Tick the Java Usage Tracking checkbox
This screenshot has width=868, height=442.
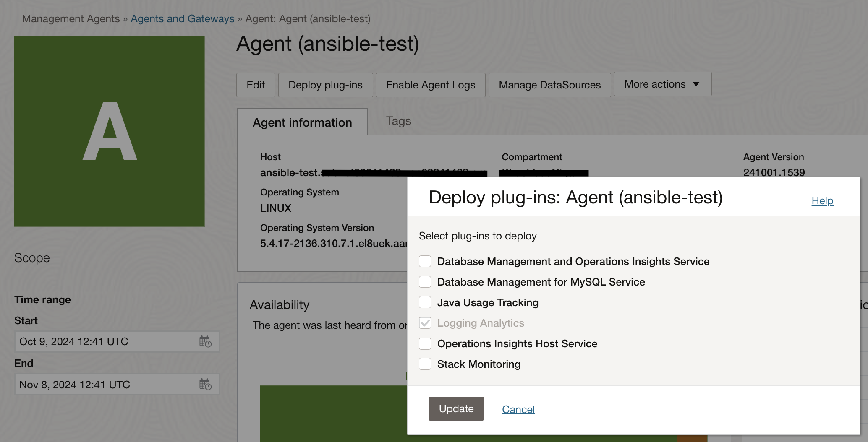(x=425, y=302)
